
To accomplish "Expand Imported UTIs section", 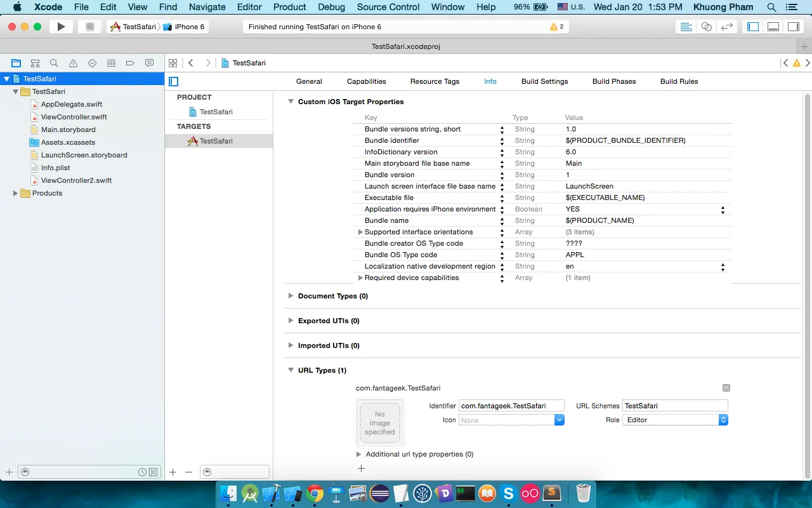I will point(291,345).
